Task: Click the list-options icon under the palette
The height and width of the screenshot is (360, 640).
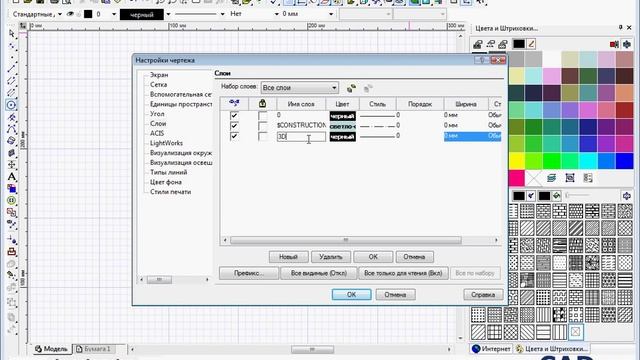Action: (588, 178)
